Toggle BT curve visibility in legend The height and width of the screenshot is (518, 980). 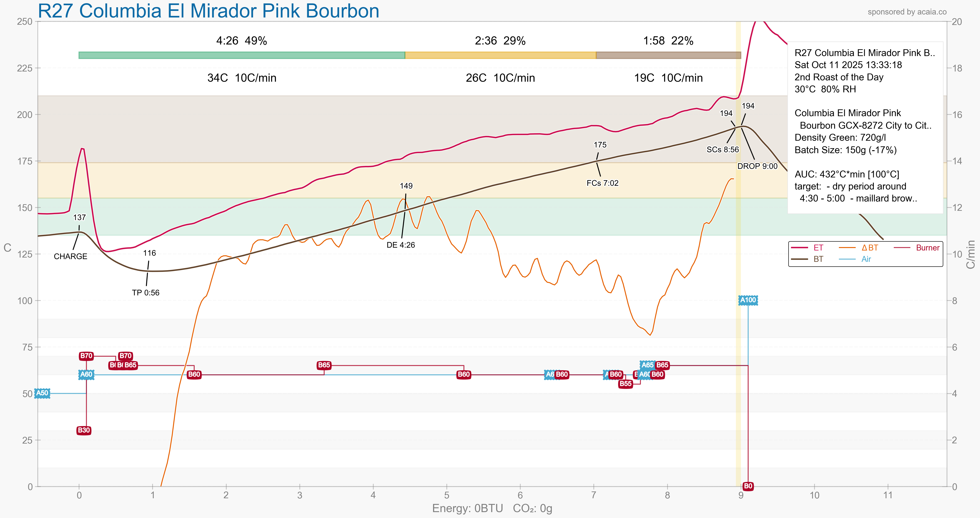click(818, 259)
